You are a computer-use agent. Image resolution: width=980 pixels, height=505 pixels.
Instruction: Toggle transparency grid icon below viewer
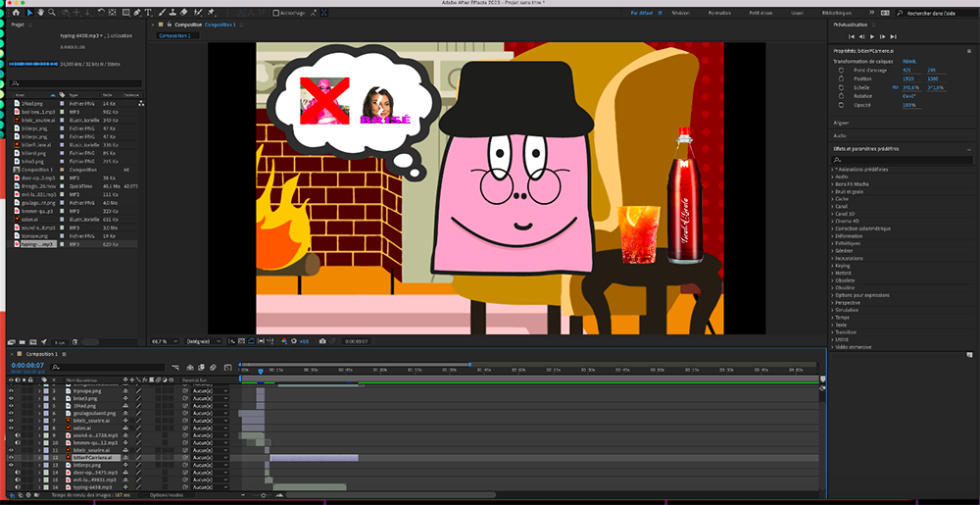[x=241, y=341]
